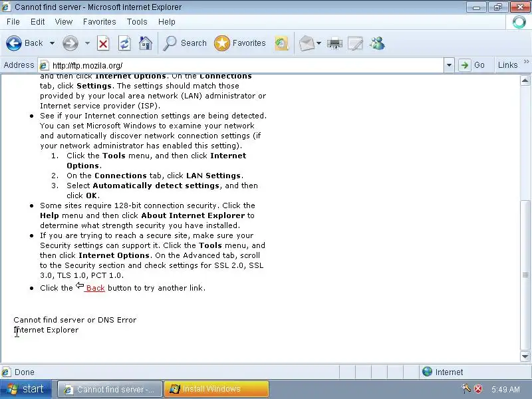Open the Windows start menu

click(x=26, y=389)
